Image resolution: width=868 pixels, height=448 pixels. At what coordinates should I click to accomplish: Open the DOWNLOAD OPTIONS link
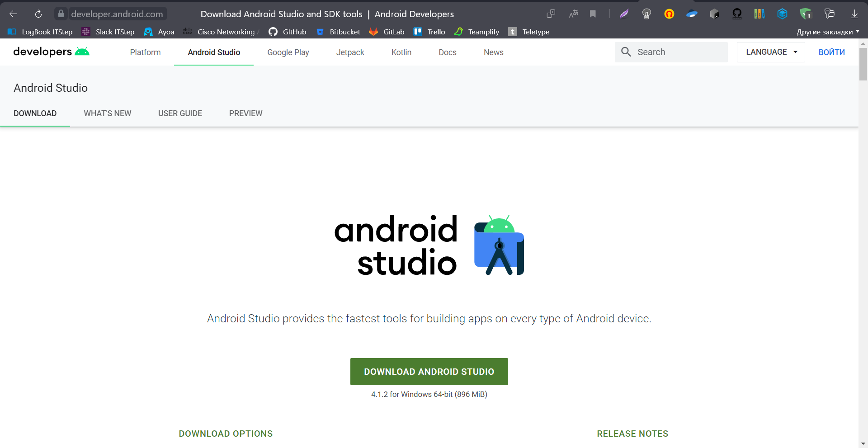click(x=226, y=434)
